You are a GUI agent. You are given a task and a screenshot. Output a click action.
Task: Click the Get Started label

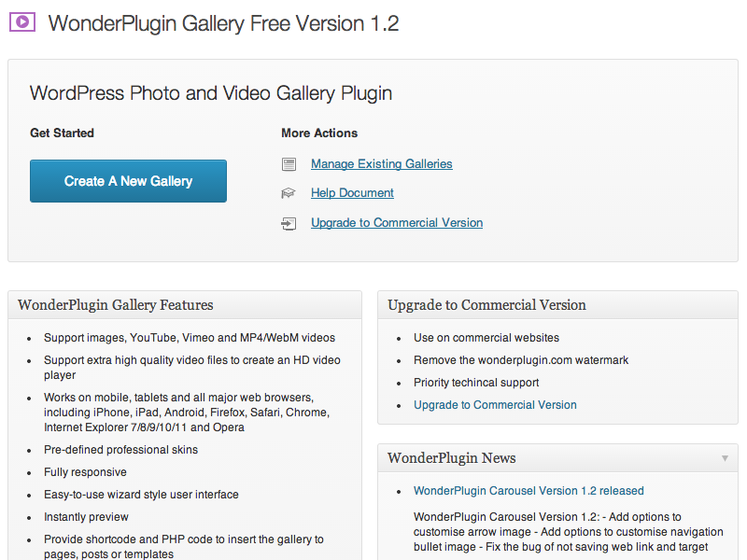click(x=62, y=133)
